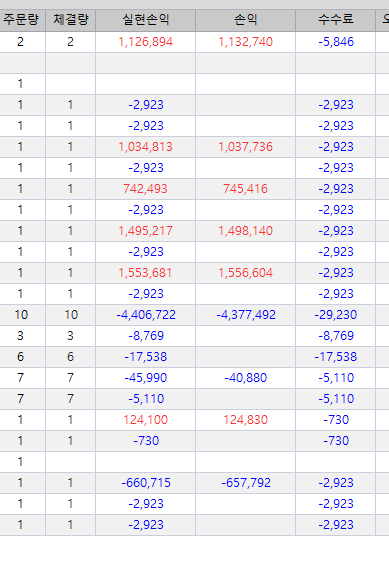The height and width of the screenshot is (564, 389).
Task: Select the -5,846 fee cell
Action: (335, 42)
